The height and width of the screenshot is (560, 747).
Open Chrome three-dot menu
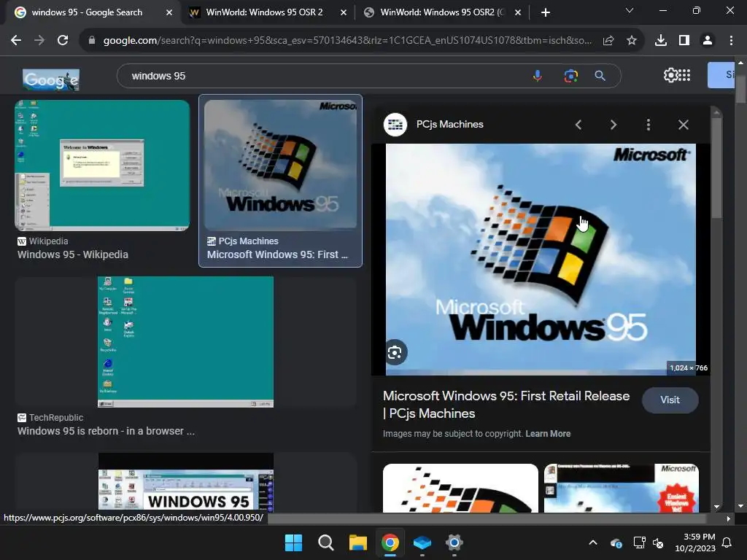(731, 41)
